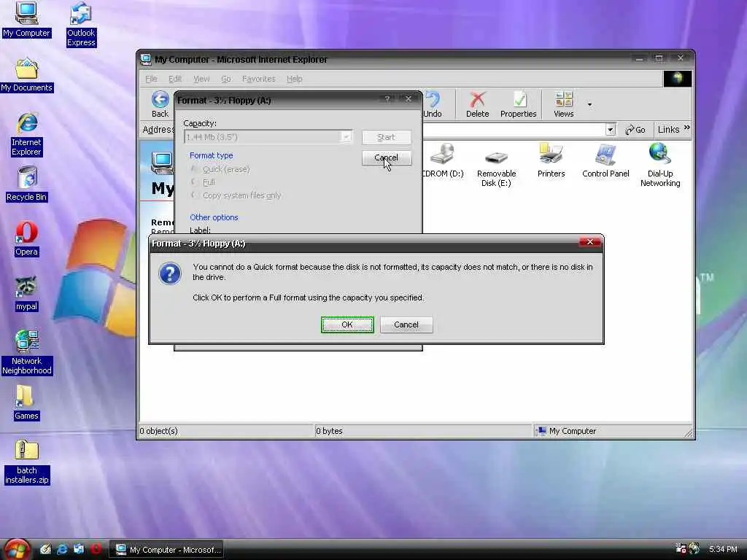
Task: Click Cancel in the Format dialog
Action: coord(387,157)
